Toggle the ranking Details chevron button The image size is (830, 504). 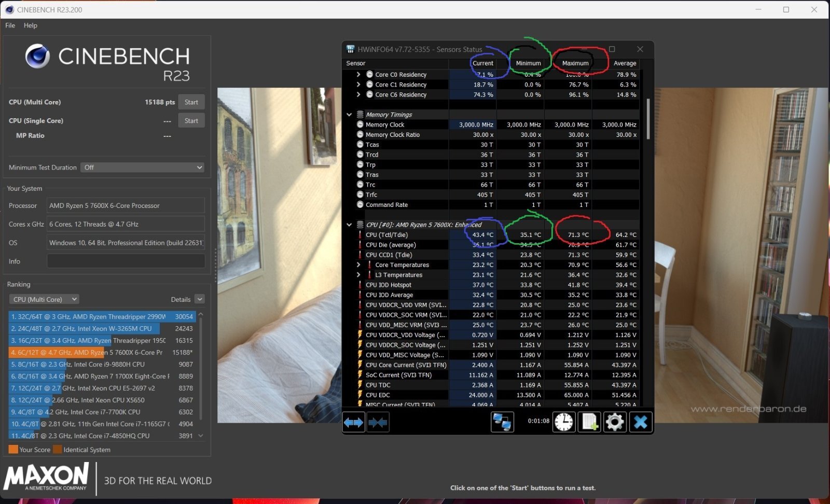click(200, 299)
